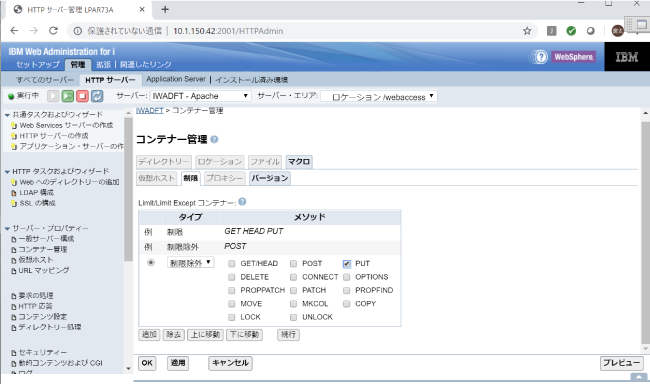Click the round grey extension icon

point(591,31)
